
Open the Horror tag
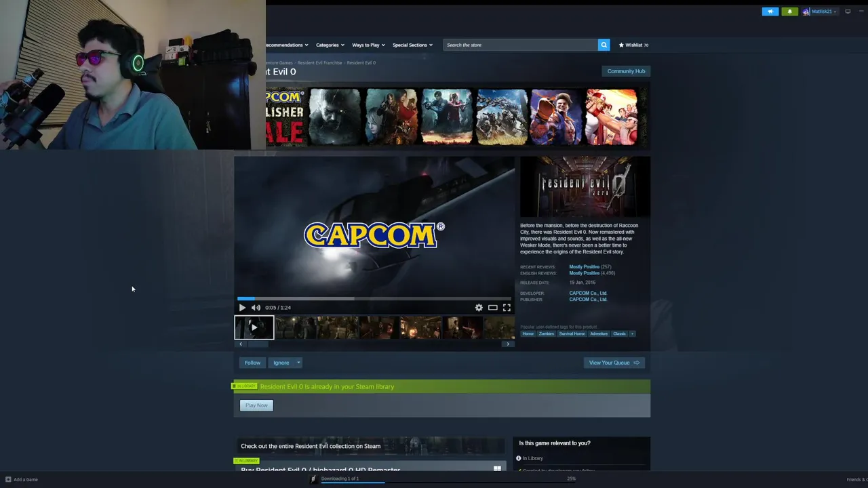[528, 333]
